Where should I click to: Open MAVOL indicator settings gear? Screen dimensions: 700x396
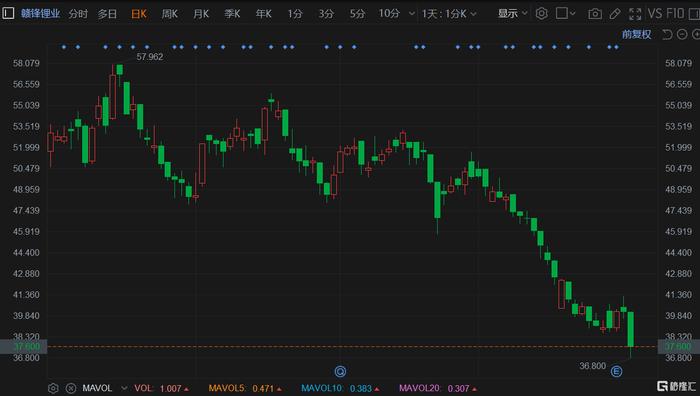pos(53,388)
